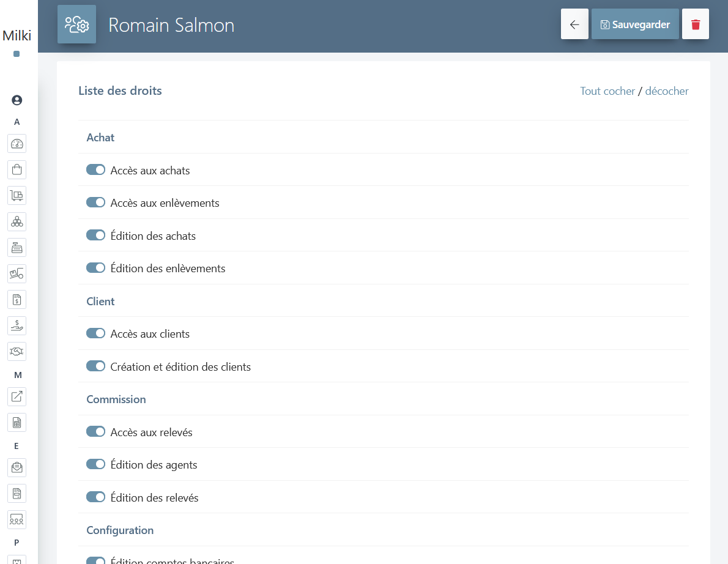Click the shopping bag sidebar icon
This screenshot has width=728, height=564.
click(x=17, y=169)
